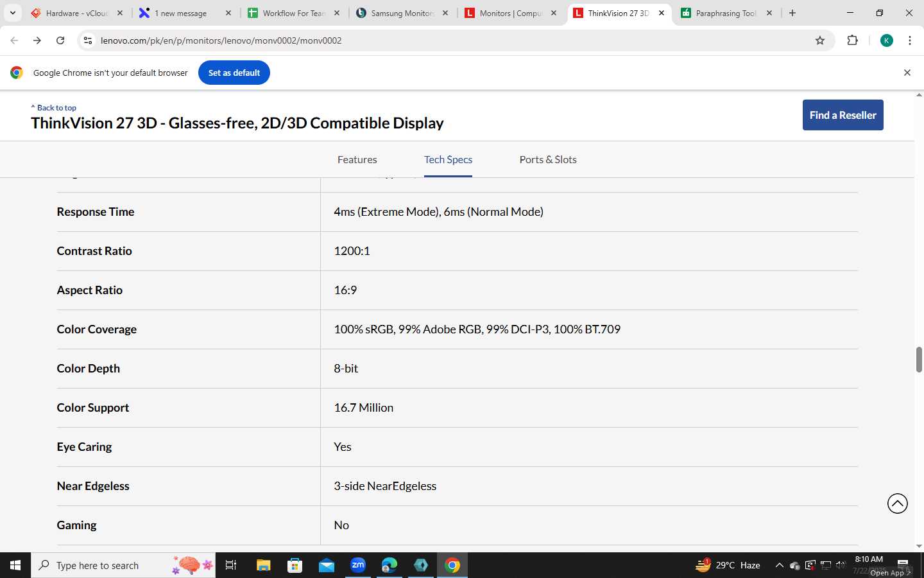Click the Eye Caring row label
The width and height of the screenshot is (924, 578).
pos(84,447)
